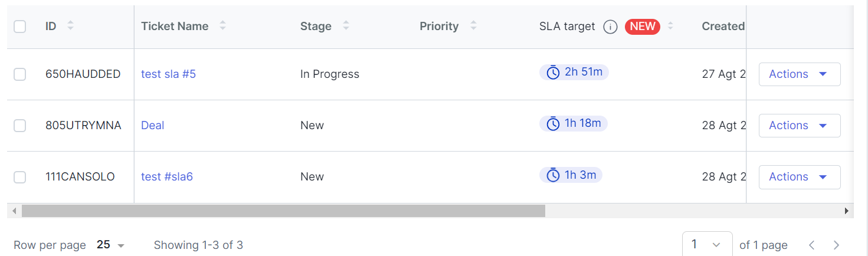Open the test sla #5 ticket link
868x256 pixels.
coord(168,74)
